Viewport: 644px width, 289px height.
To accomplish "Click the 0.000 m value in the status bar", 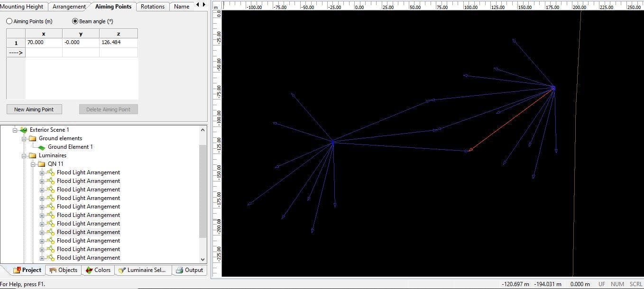I will pos(580,284).
